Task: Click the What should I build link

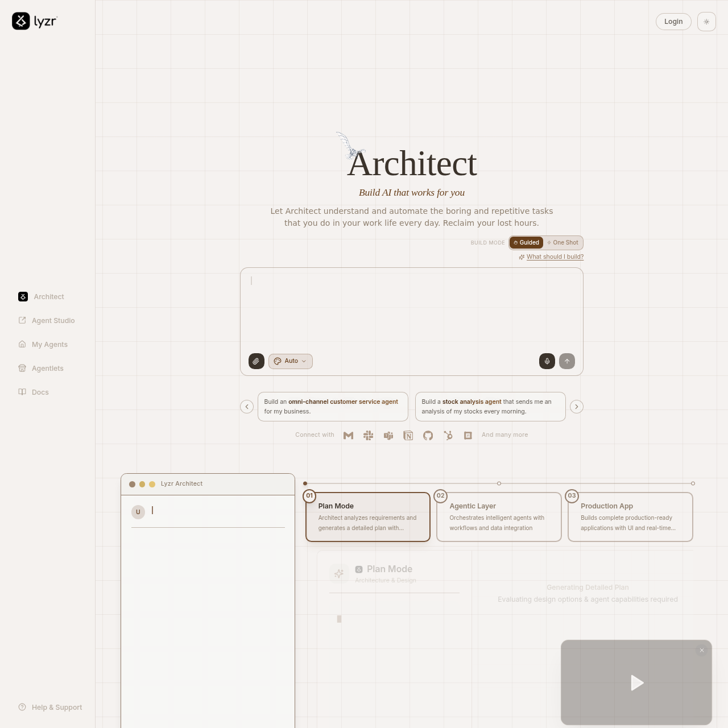Action: click(555, 257)
